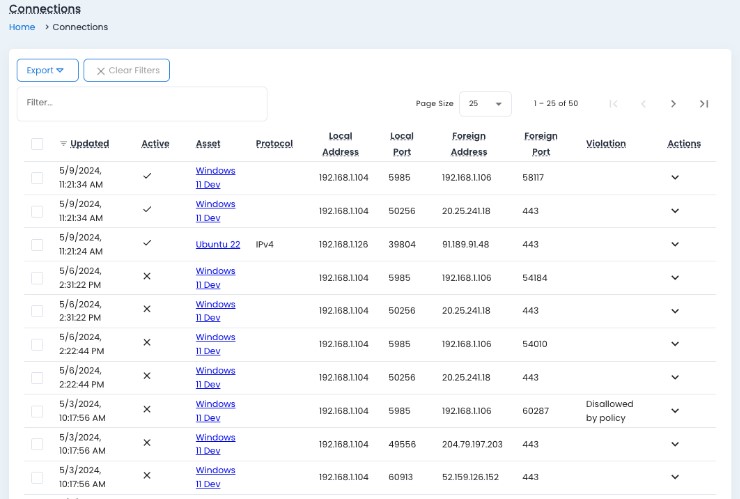Go to Home breadcrumb link
This screenshot has width=740, height=499.
(22, 27)
